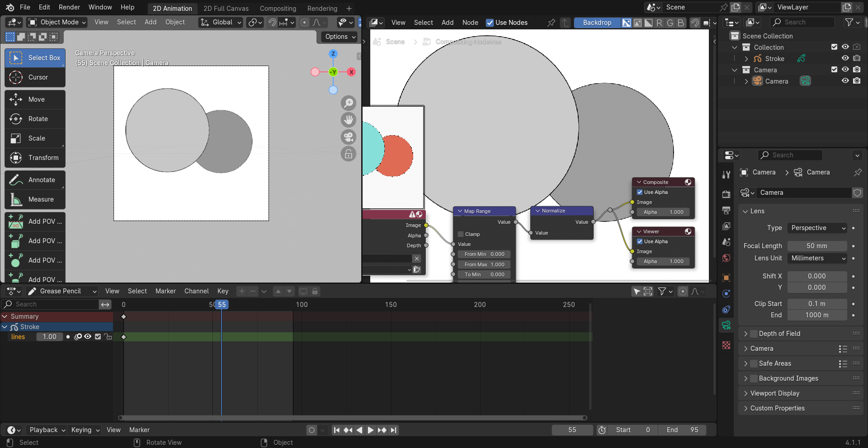The image size is (868, 448).
Task: Open the World properties tab icon
Action: pos(726,258)
